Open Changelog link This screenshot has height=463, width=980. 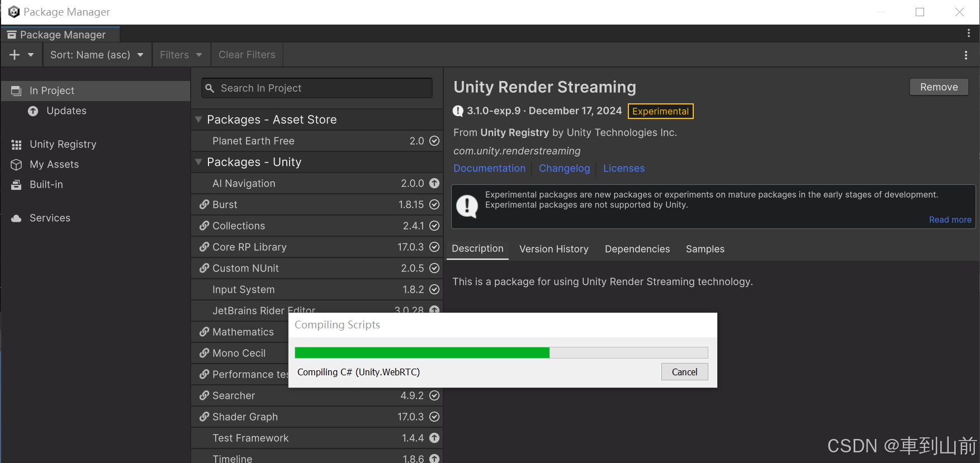click(x=564, y=168)
